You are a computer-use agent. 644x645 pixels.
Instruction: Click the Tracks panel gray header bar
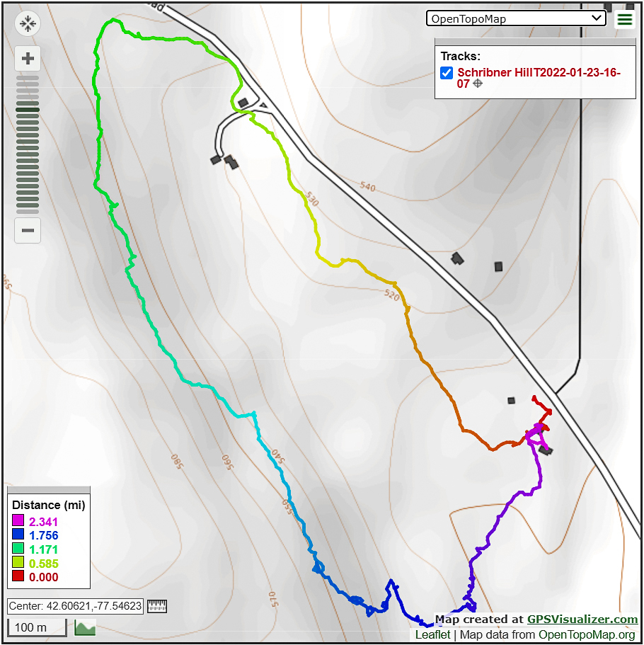(535, 42)
